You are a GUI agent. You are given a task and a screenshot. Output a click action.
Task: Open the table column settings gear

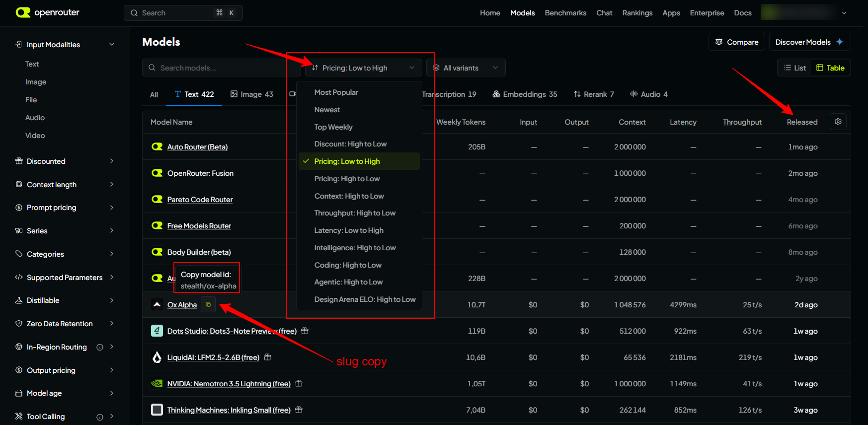coord(838,122)
